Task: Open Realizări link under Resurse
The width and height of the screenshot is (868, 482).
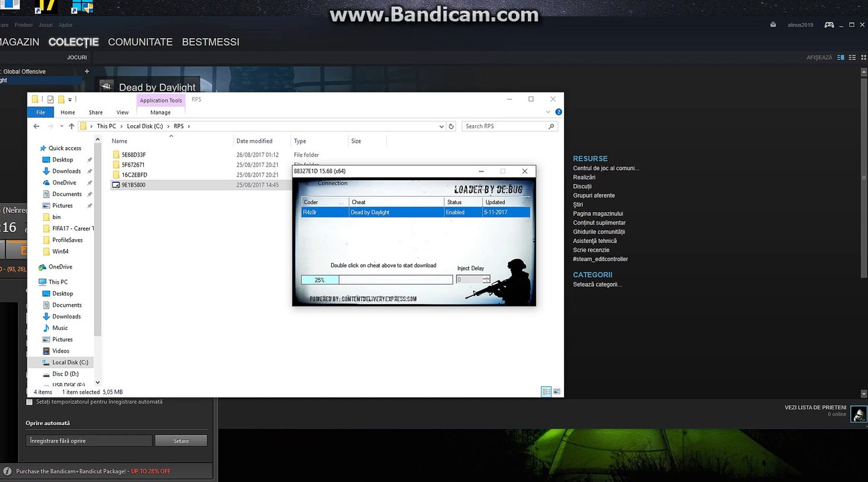Action: tap(584, 177)
